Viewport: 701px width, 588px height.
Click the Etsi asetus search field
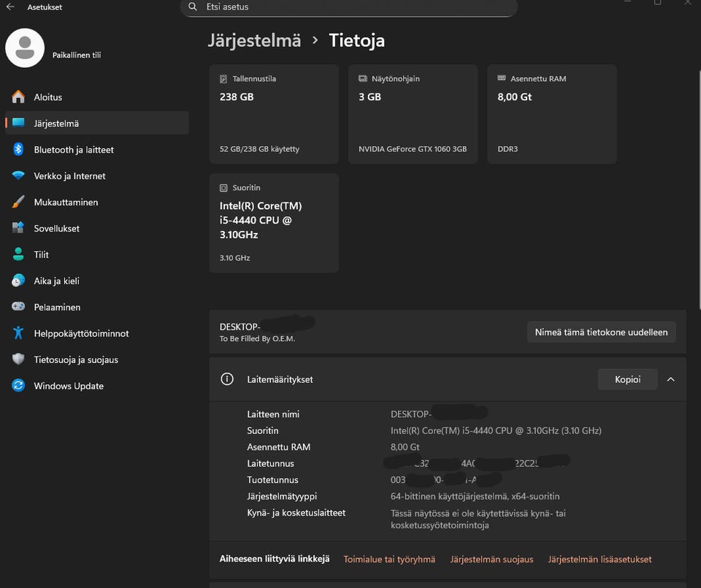pyautogui.click(x=349, y=7)
